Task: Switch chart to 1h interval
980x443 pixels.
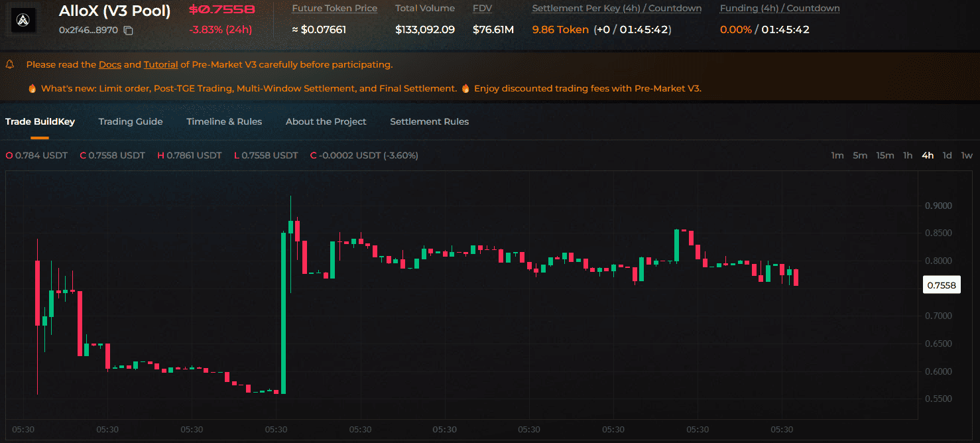Action: [x=908, y=155]
